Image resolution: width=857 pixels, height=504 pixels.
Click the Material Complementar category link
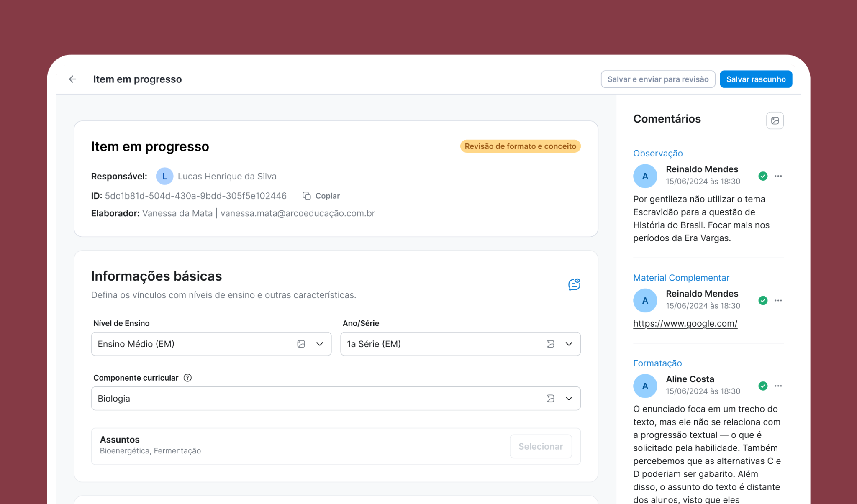pos(681,278)
